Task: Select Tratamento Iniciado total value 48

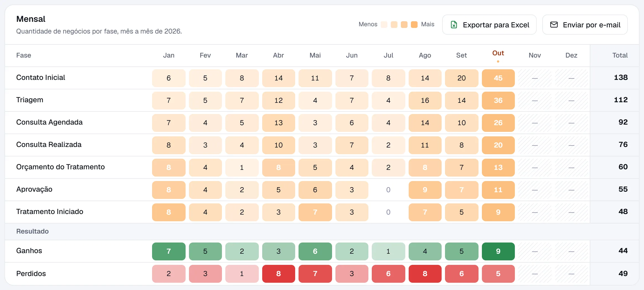Action: [623, 211]
